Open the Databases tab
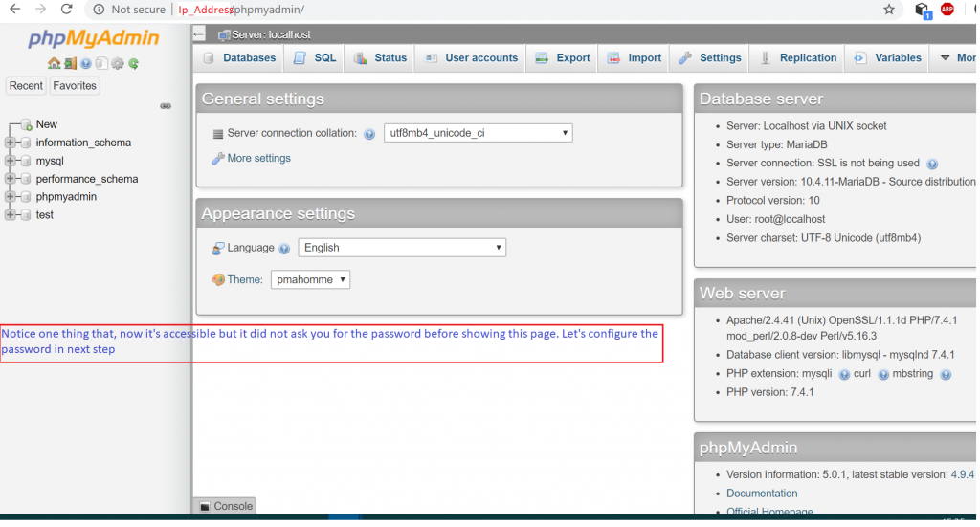This screenshot has height=527, width=980. pos(240,58)
